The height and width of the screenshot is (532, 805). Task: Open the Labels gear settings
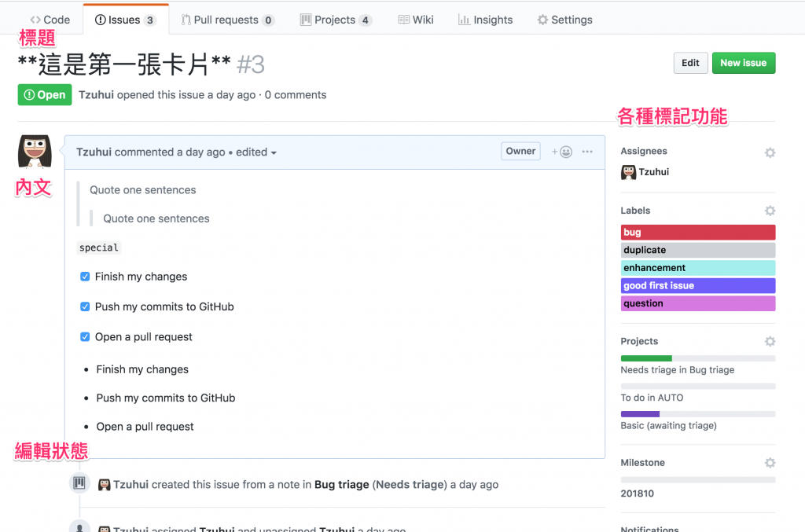coord(770,211)
